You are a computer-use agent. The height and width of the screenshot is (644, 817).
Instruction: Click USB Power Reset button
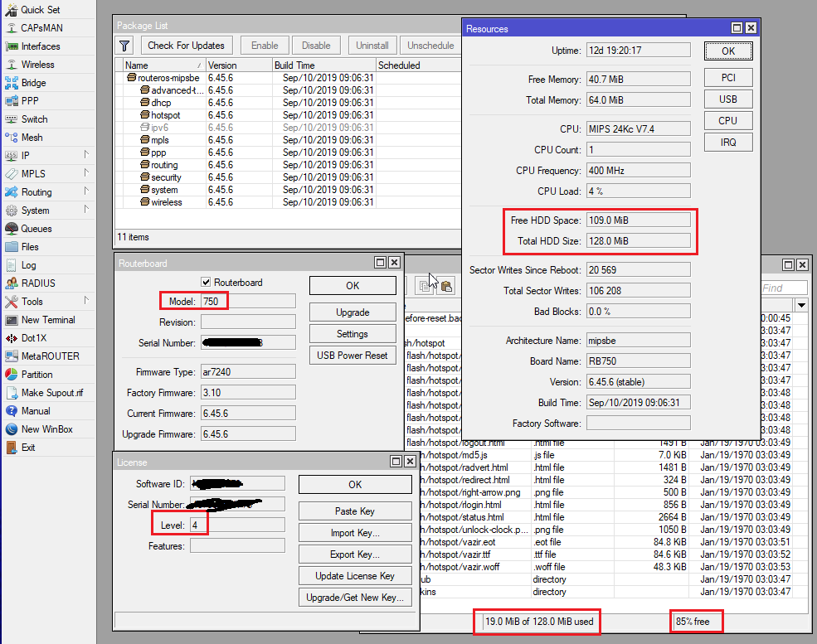pos(353,356)
